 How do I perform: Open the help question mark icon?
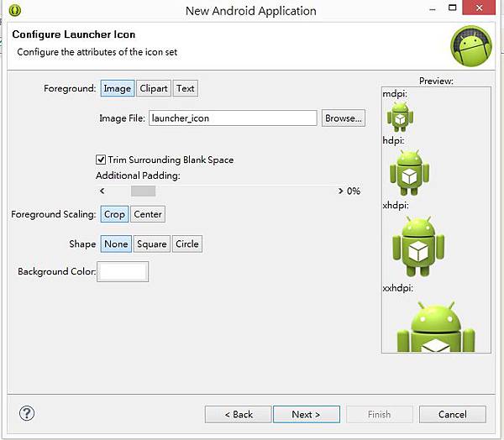pos(27,413)
